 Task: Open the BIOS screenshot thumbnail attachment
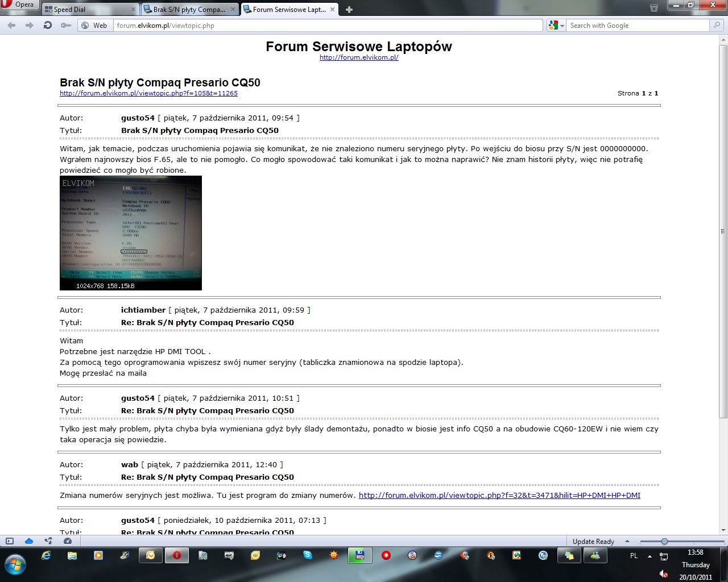point(131,233)
